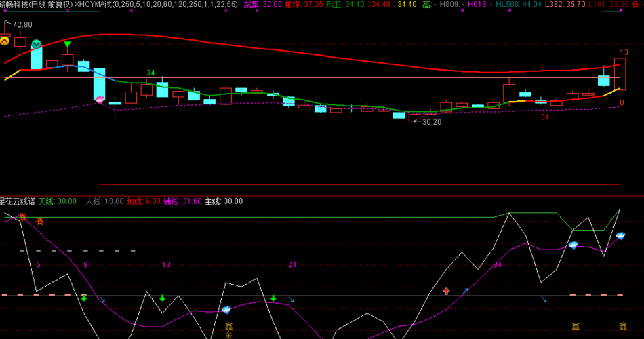Click the blue diamond near the 鑫金 label

click(x=226, y=310)
